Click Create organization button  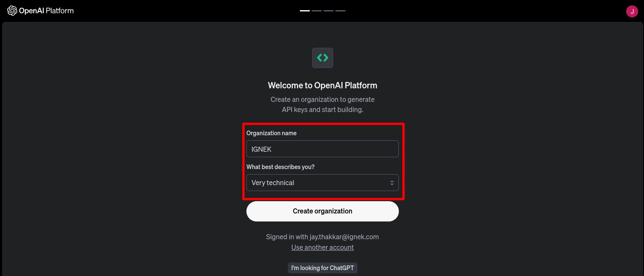point(323,211)
